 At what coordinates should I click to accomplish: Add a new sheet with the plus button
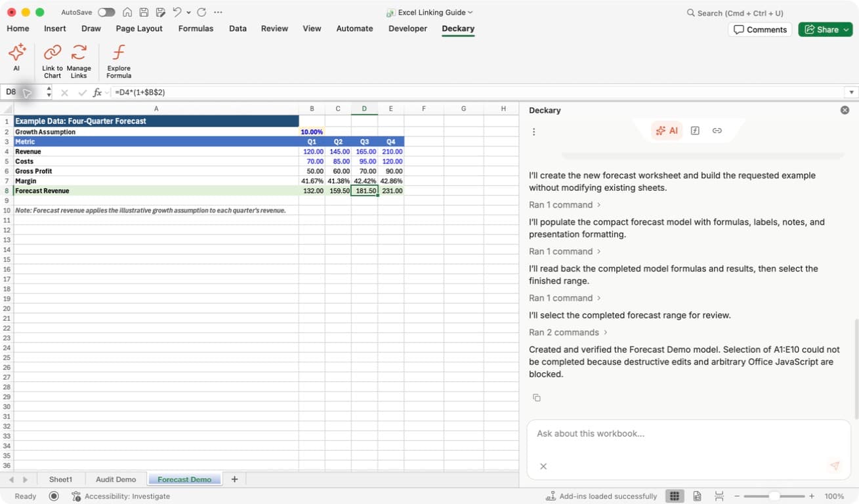point(234,480)
